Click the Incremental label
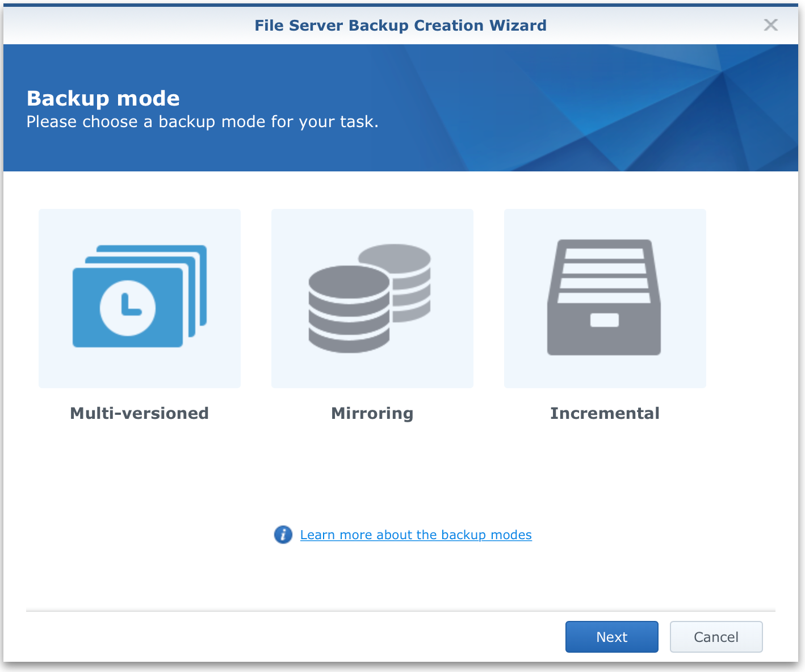 coord(605,413)
